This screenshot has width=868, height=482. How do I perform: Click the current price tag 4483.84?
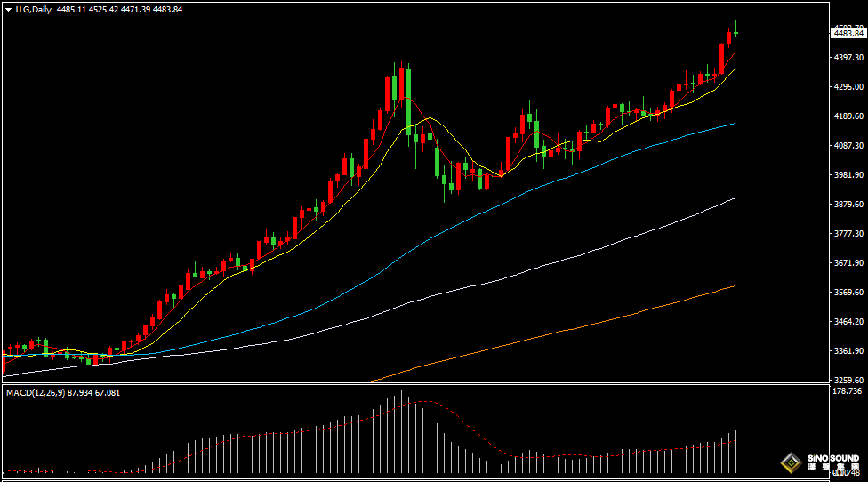(x=848, y=33)
